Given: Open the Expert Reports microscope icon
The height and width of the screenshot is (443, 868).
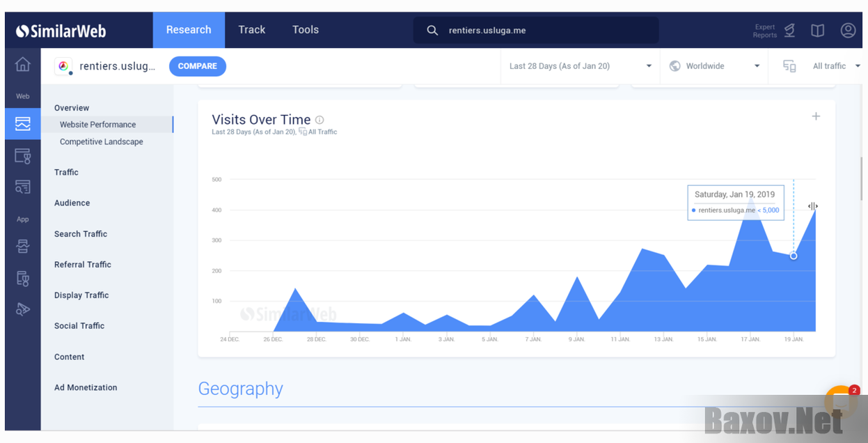Looking at the screenshot, I should pyautogui.click(x=789, y=31).
